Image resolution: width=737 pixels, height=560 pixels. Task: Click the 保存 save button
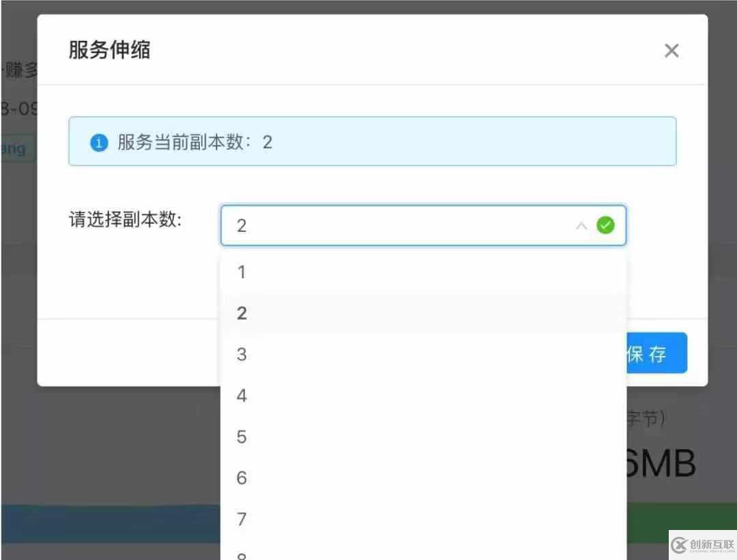(656, 353)
